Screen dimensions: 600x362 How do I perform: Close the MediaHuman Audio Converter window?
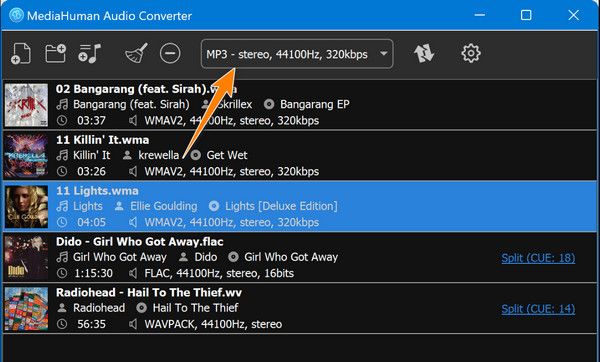click(573, 15)
